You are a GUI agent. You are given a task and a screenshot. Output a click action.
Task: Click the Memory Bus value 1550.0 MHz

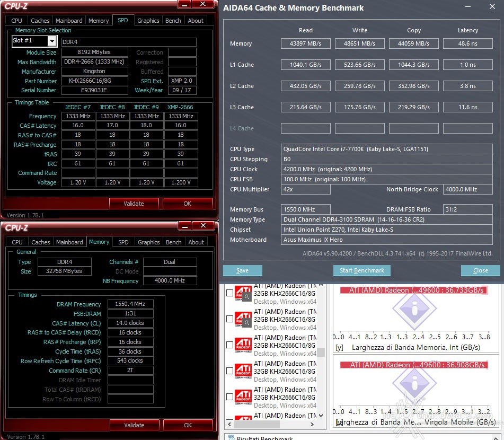point(306,209)
